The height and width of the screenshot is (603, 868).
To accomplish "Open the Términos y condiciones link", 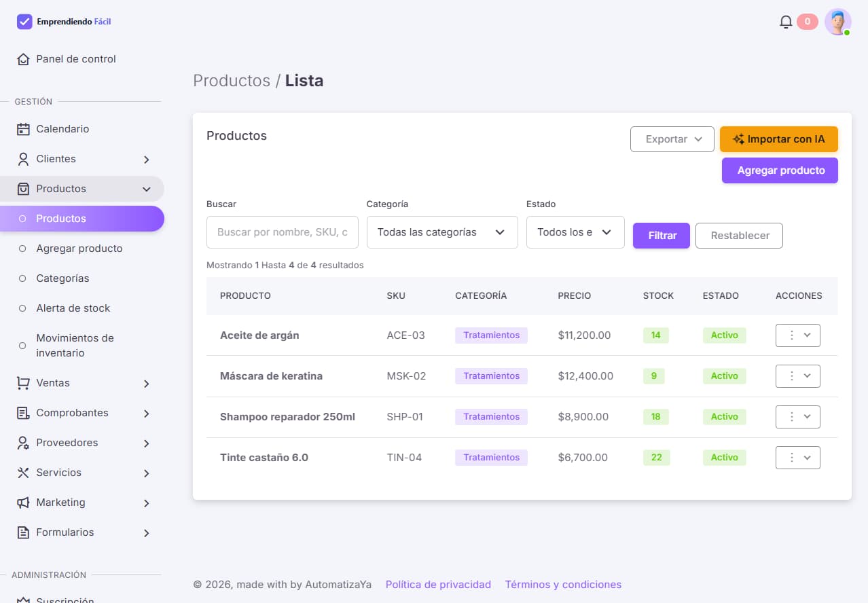I will coord(563,585).
